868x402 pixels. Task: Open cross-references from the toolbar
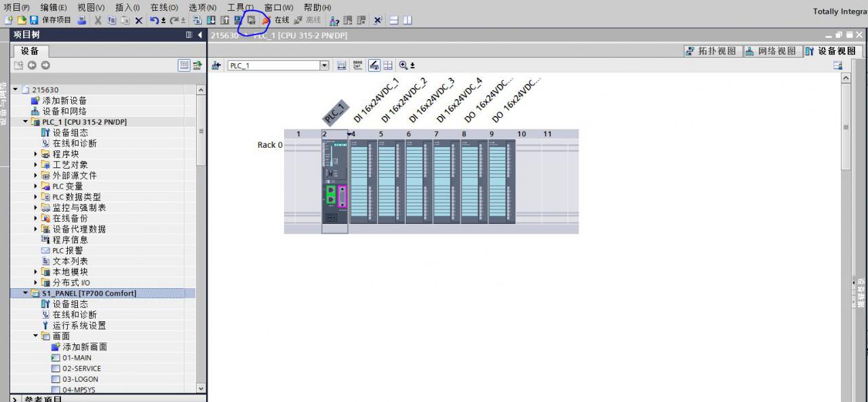pos(377,20)
